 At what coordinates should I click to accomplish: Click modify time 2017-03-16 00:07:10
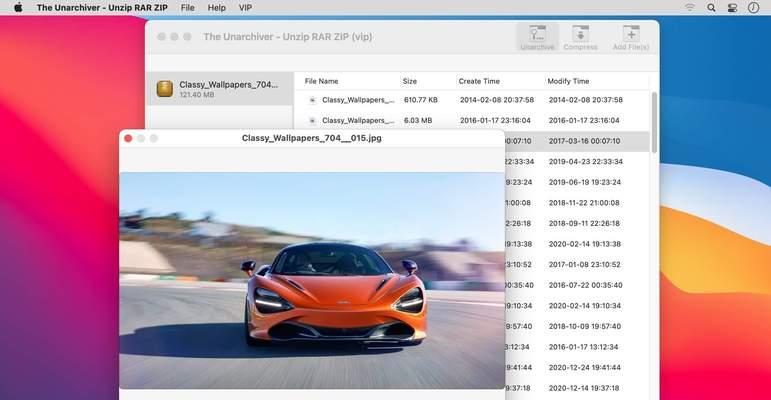tap(584, 141)
